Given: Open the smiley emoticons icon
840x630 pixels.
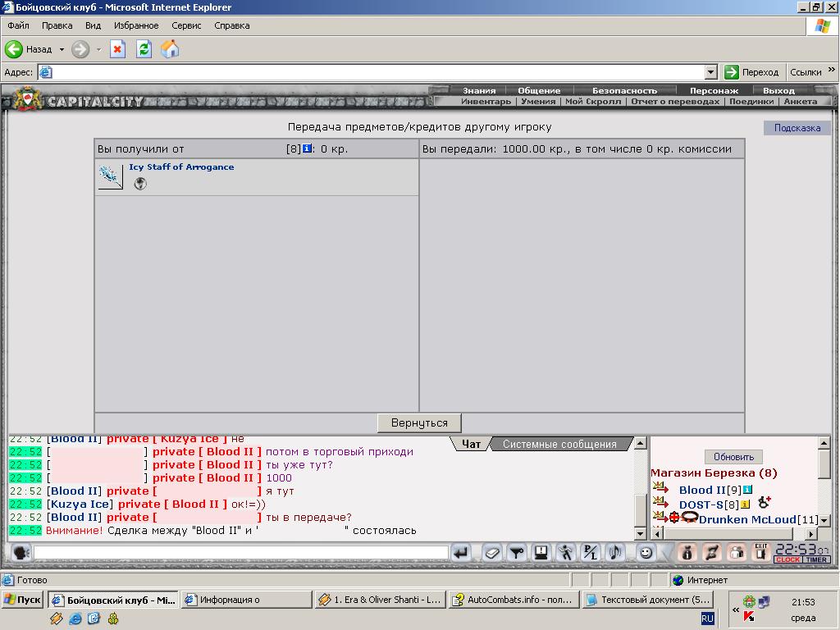Looking at the screenshot, I should [646, 552].
